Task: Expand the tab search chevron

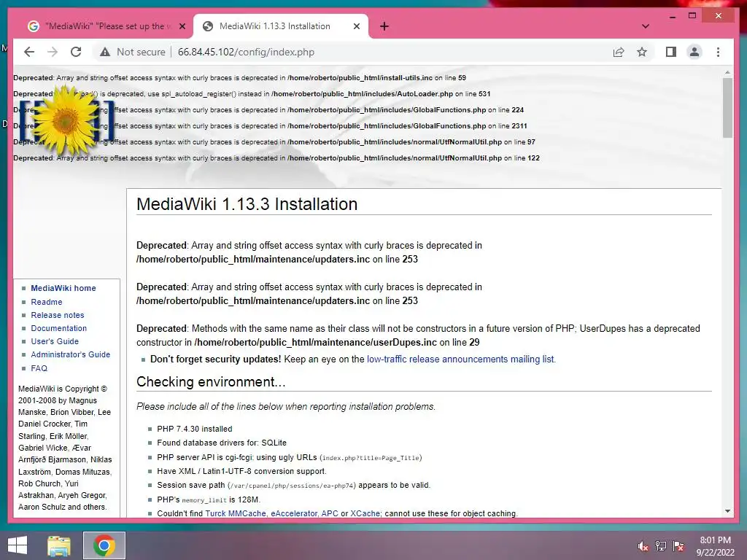Action: coord(646,26)
